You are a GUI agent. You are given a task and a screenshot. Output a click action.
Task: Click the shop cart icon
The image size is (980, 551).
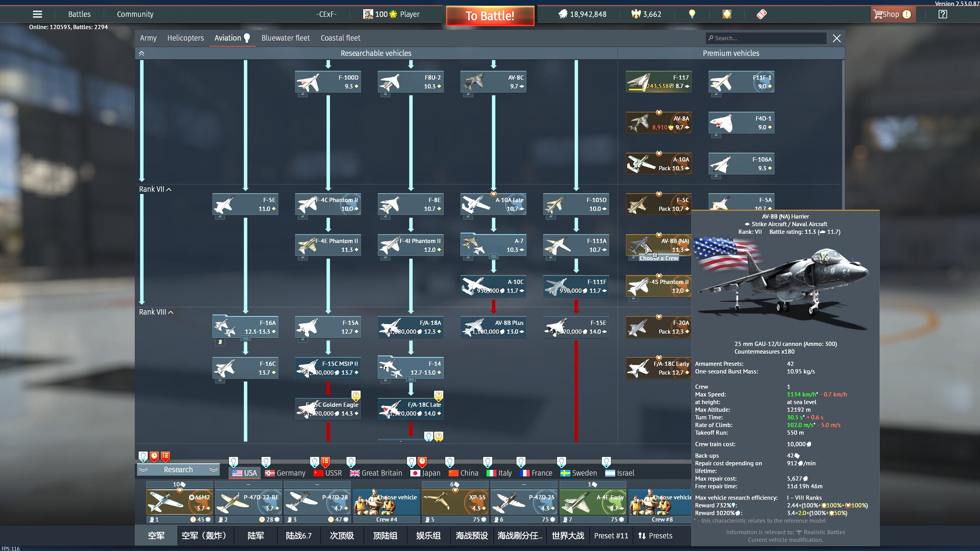(x=878, y=14)
